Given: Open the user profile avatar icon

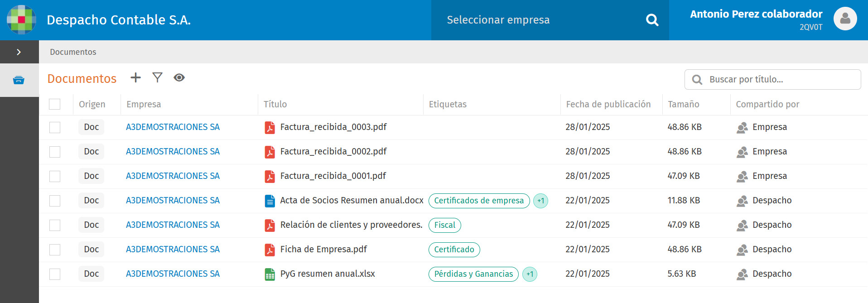Looking at the screenshot, I should 845,19.
